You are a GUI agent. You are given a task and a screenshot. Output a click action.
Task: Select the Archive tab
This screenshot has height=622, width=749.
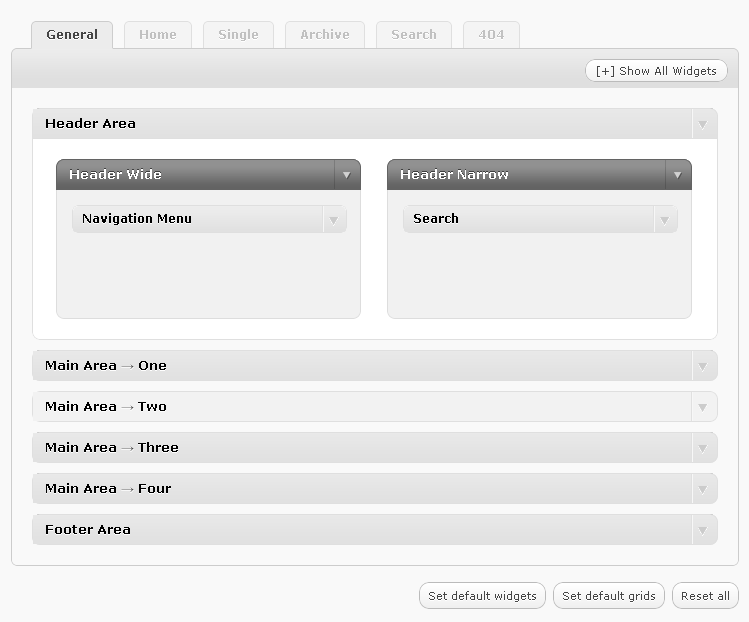(x=325, y=34)
